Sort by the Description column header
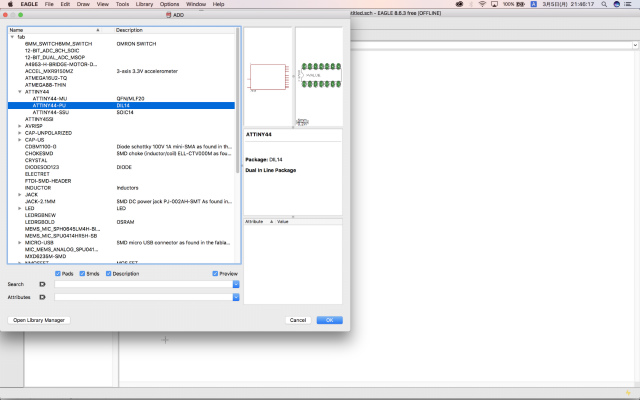The width and height of the screenshot is (640, 400). [x=129, y=30]
